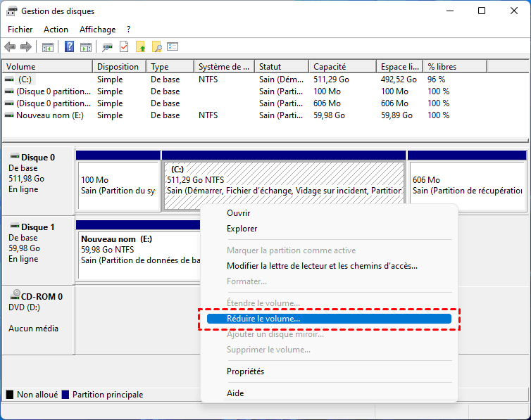Viewport: 531px width, 420px height.
Task: Open Help via blue question mark icon
Action: tap(70, 47)
